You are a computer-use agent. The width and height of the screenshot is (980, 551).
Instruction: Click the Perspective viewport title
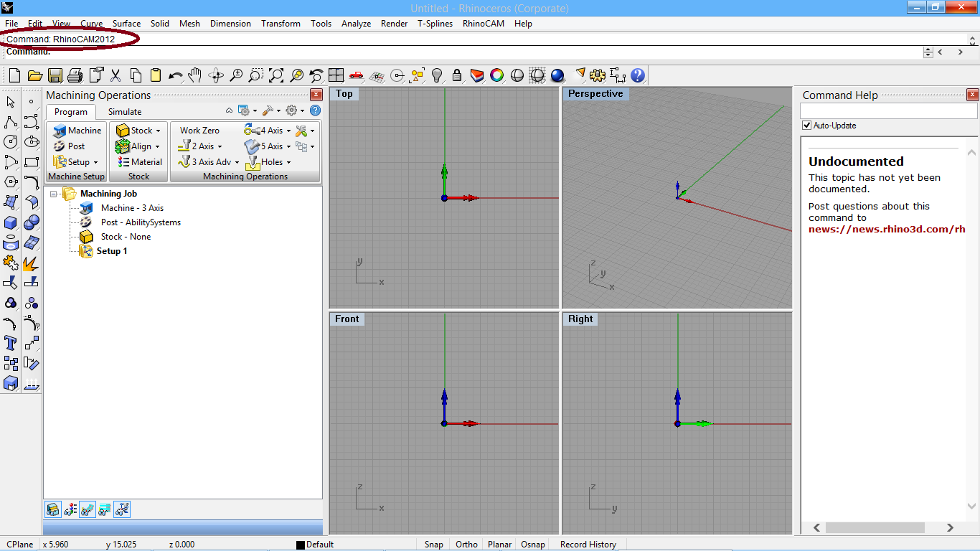tap(595, 94)
